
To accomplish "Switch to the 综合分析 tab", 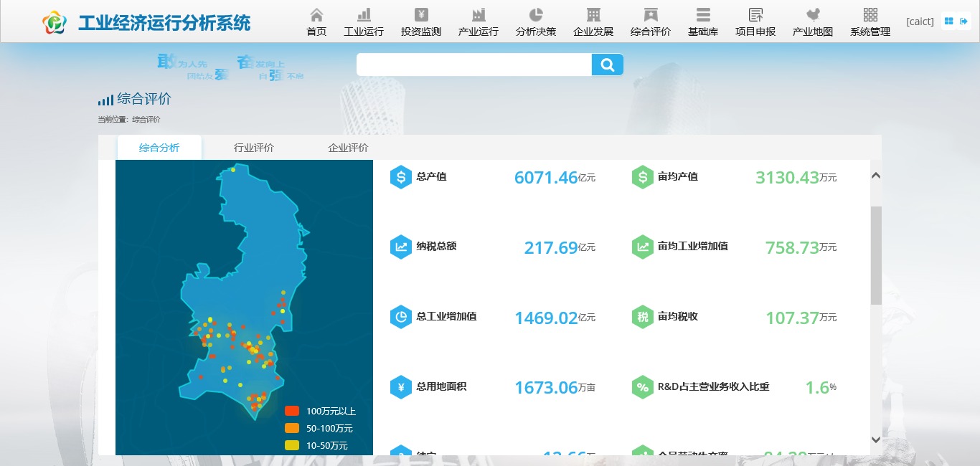I will pyautogui.click(x=159, y=148).
